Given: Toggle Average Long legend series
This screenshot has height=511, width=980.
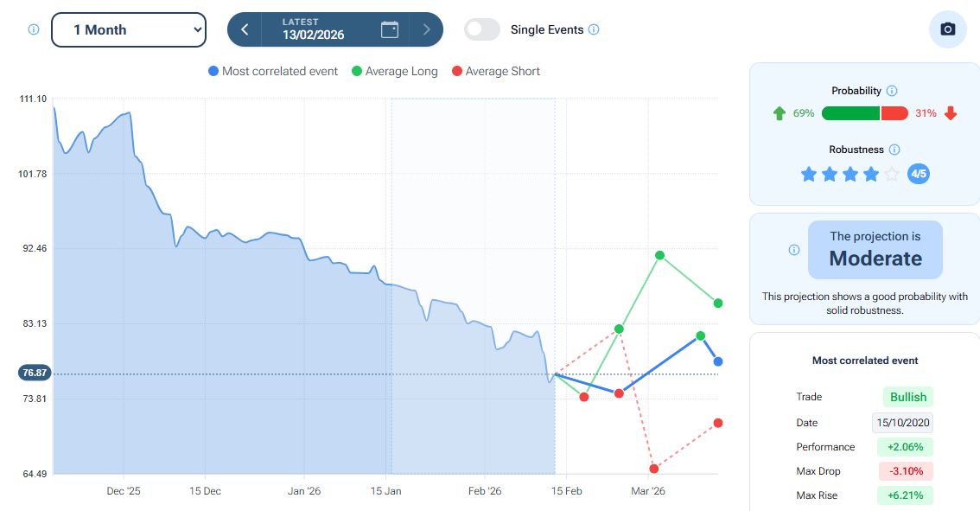Looking at the screenshot, I should click(x=394, y=71).
